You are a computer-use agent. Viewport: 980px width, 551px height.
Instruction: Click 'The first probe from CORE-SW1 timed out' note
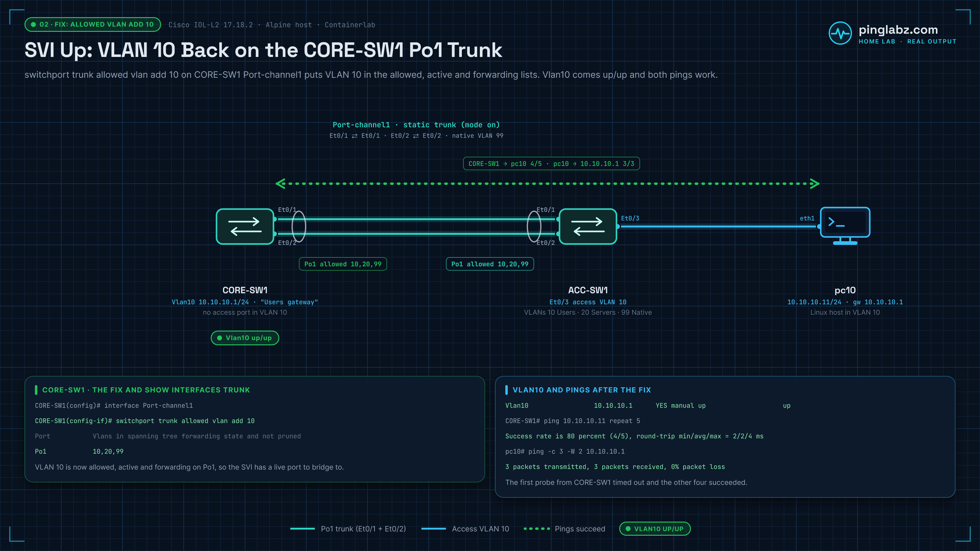[626, 482]
